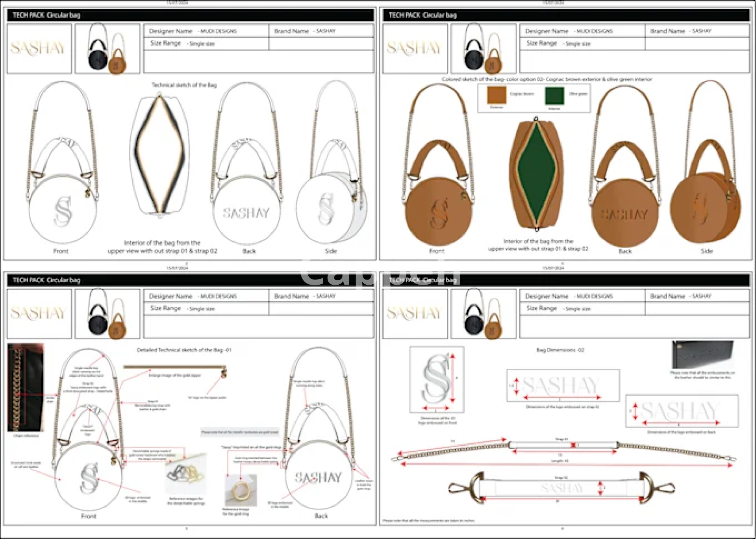Click the 'Bag Dimensions -02' heading

pos(560,350)
